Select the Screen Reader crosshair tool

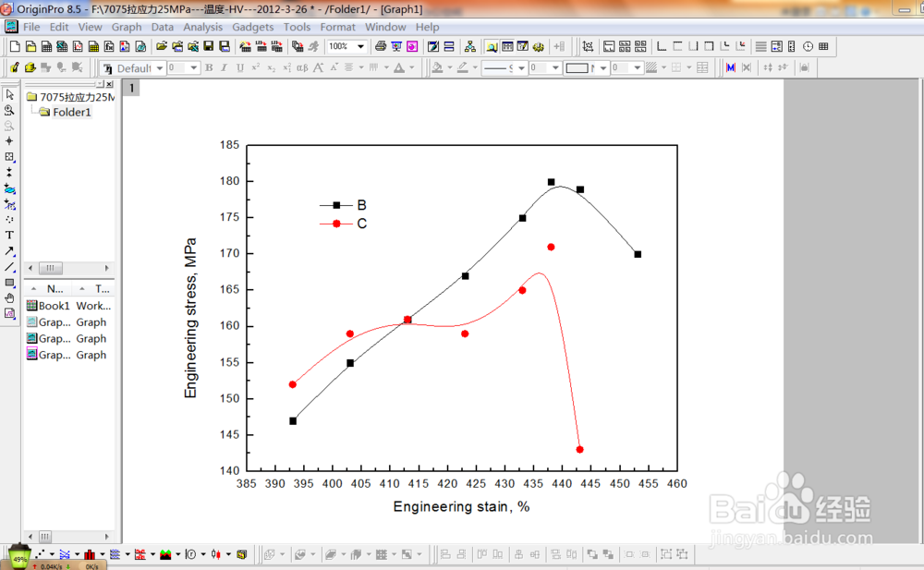point(9,140)
